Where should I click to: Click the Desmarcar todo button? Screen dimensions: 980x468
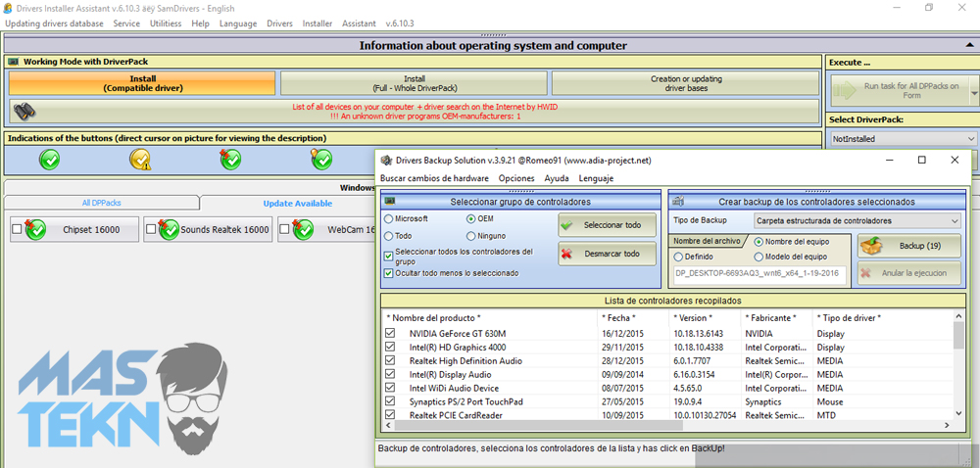pos(608,254)
